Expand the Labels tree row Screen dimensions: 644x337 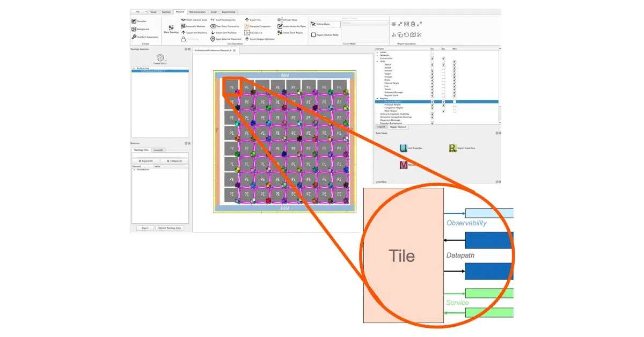(x=377, y=52)
